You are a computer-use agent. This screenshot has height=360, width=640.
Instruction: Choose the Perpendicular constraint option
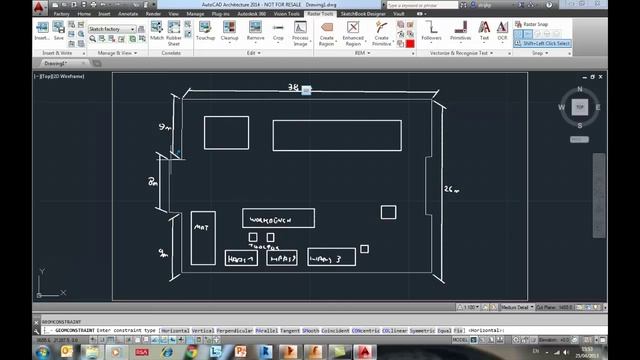tap(235, 331)
